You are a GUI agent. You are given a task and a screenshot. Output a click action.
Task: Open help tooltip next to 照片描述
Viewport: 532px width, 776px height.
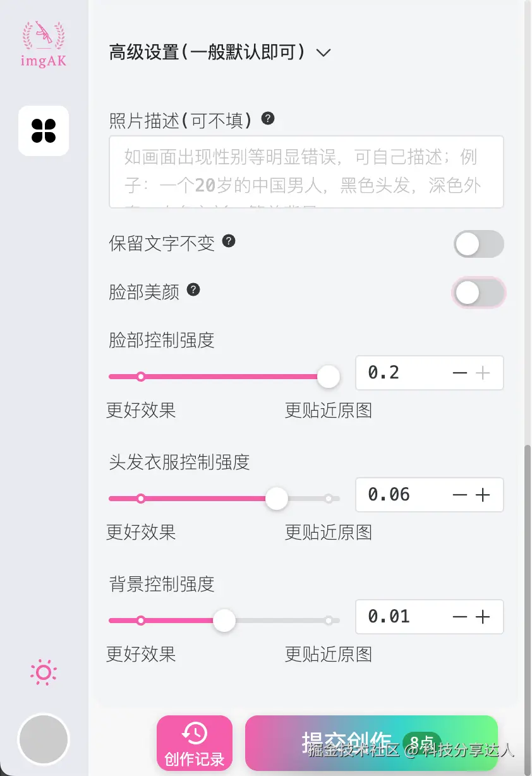tap(267, 118)
